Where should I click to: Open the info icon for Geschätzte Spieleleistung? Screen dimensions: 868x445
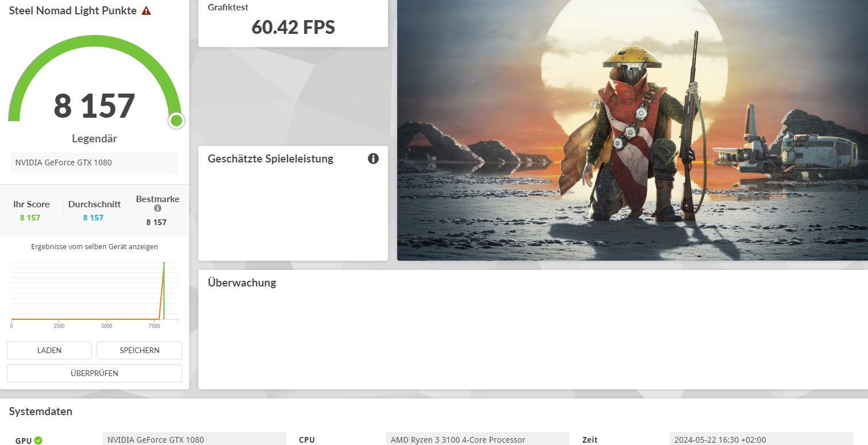[x=373, y=158]
